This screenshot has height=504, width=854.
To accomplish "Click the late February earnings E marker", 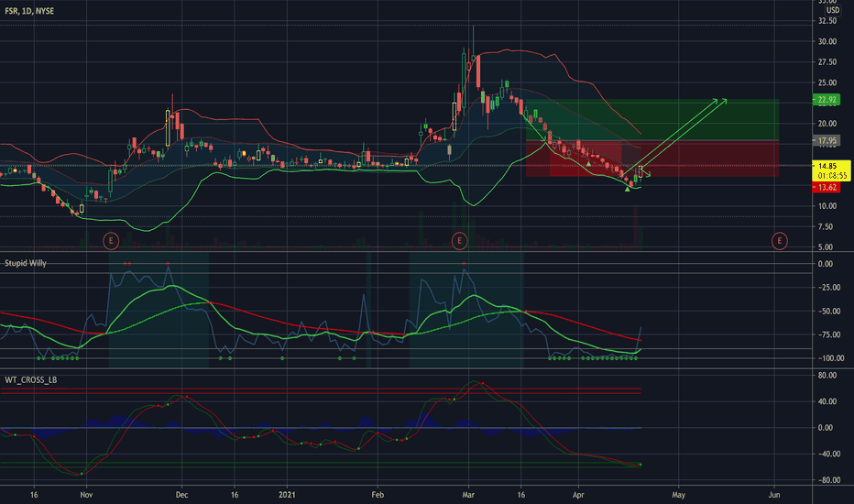I will [459, 240].
